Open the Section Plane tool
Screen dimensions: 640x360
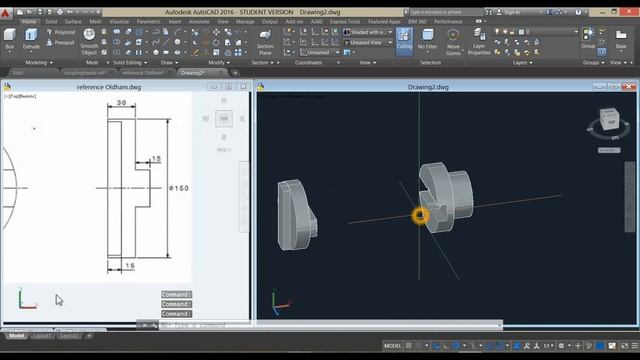(265, 42)
